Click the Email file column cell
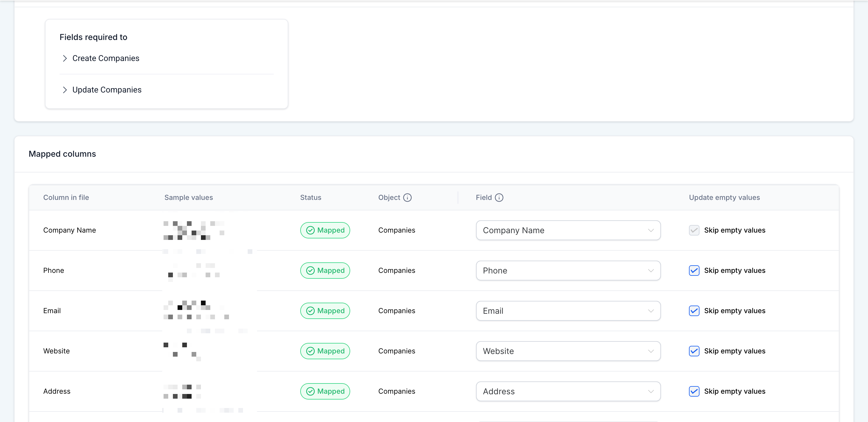The width and height of the screenshot is (868, 422). [52, 311]
